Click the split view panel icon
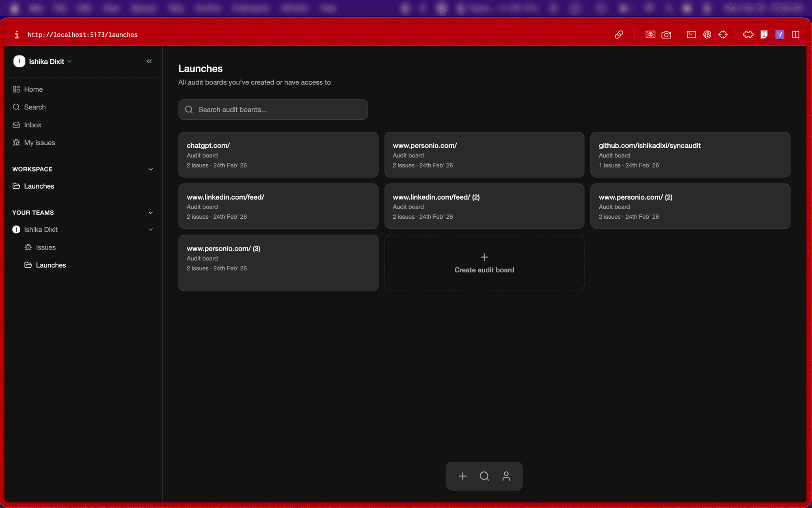The width and height of the screenshot is (812, 508). (x=795, y=35)
